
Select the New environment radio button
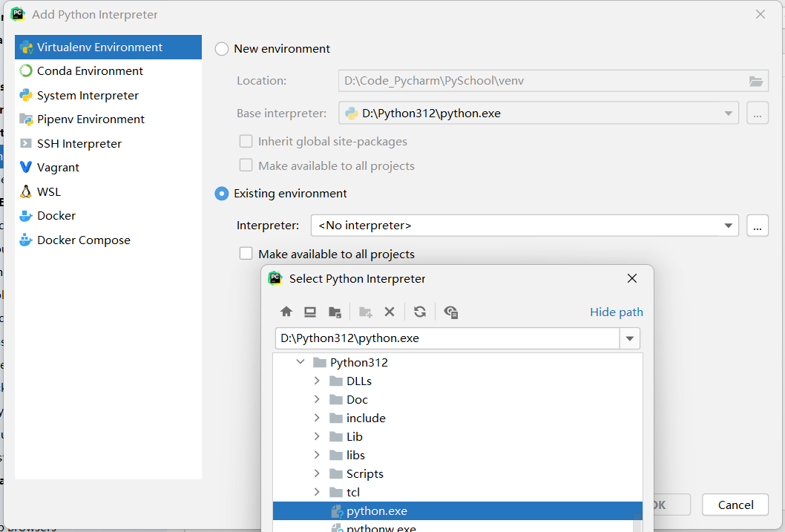pyautogui.click(x=222, y=49)
